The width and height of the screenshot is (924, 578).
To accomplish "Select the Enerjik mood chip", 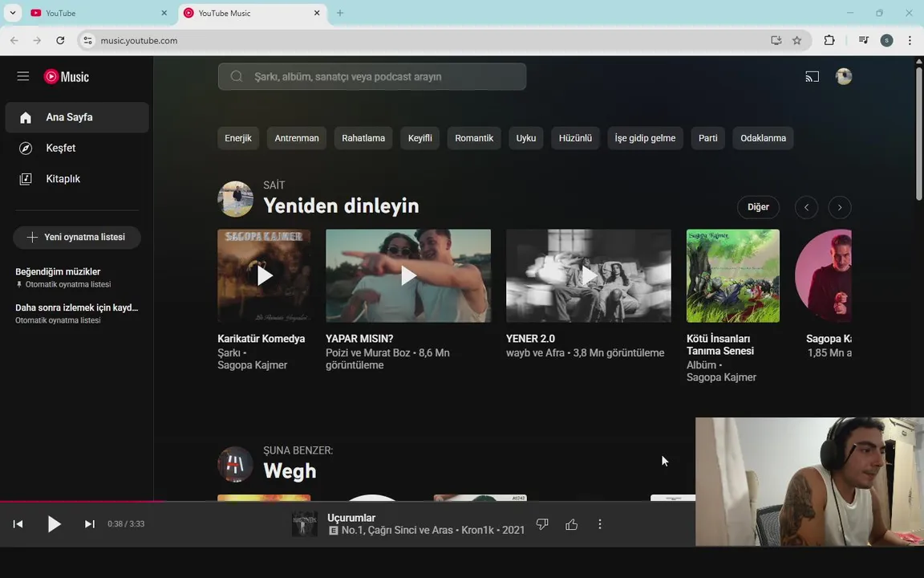I will (238, 138).
